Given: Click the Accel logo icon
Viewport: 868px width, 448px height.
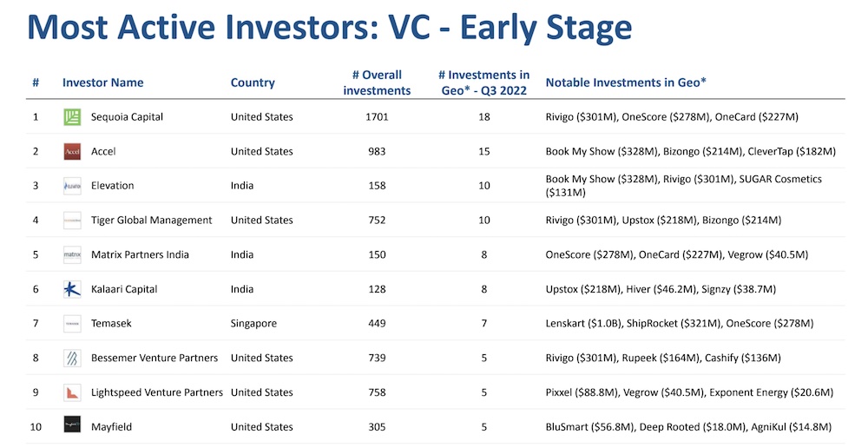Looking at the screenshot, I should (72, 152).
